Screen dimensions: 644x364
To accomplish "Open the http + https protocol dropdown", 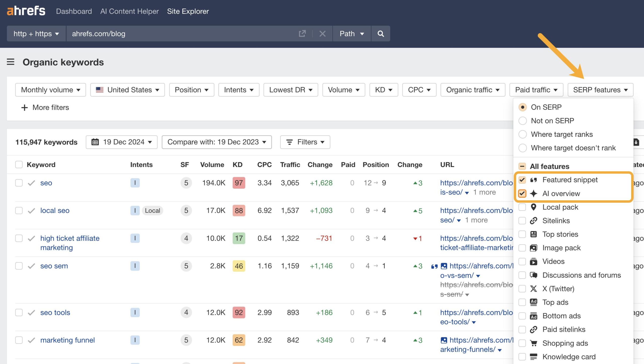I will click(36, 34).
